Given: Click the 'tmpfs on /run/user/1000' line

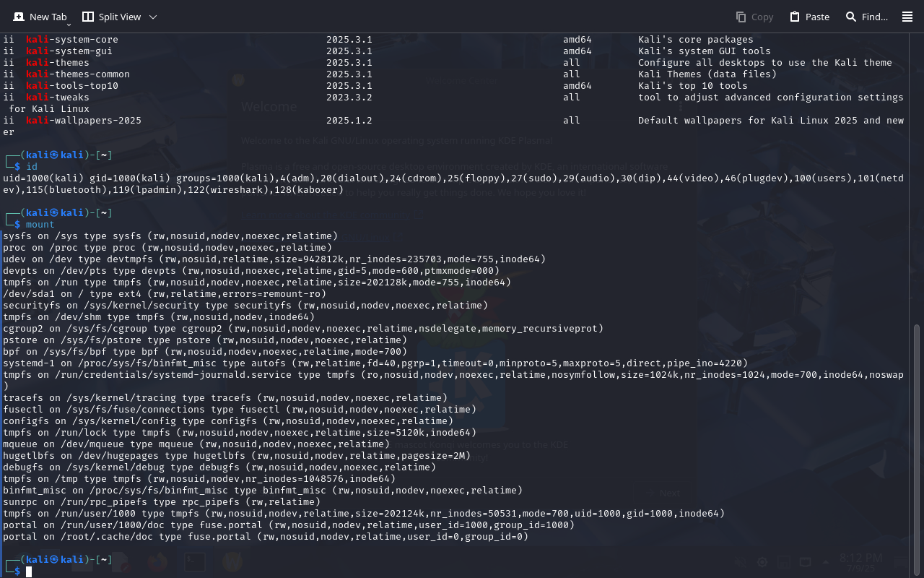Looking at the screenshot, I should click(364, 514).
